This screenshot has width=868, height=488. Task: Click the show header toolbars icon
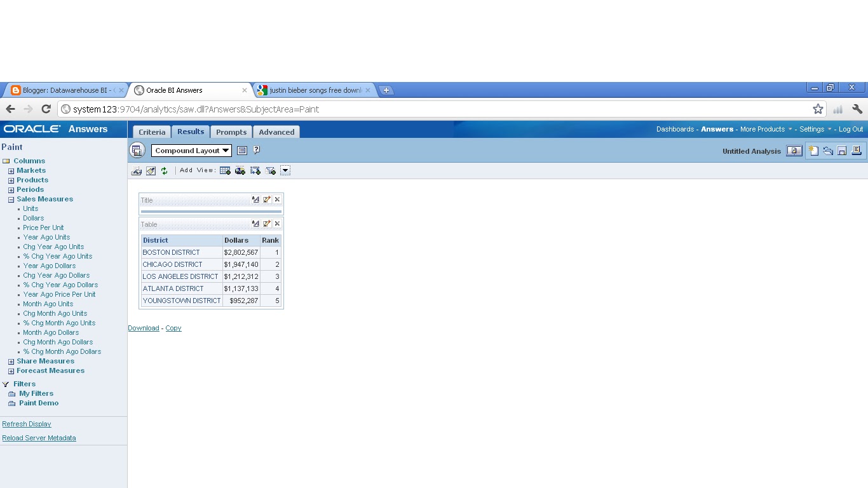[242, 151]
